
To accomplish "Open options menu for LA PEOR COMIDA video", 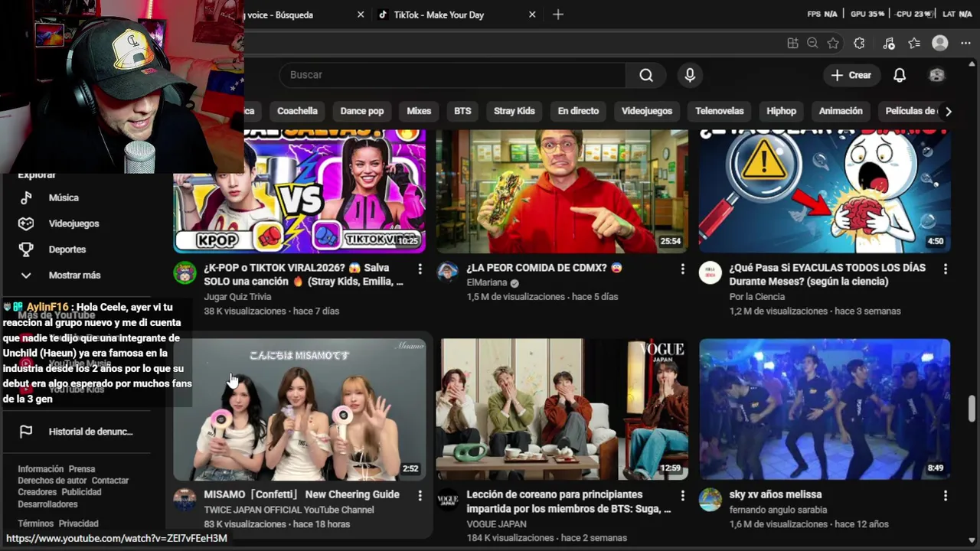I will pos(682,269).
